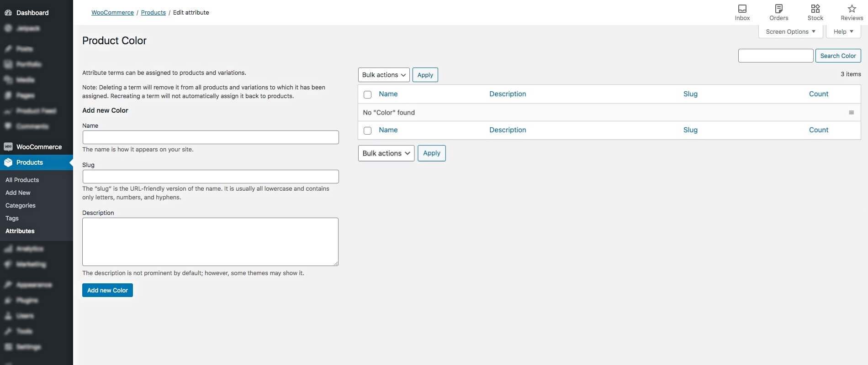Open the Help dropdown tab
This screenshot has width=868, height=365.
pyautogui.click(x=843, y=31)
